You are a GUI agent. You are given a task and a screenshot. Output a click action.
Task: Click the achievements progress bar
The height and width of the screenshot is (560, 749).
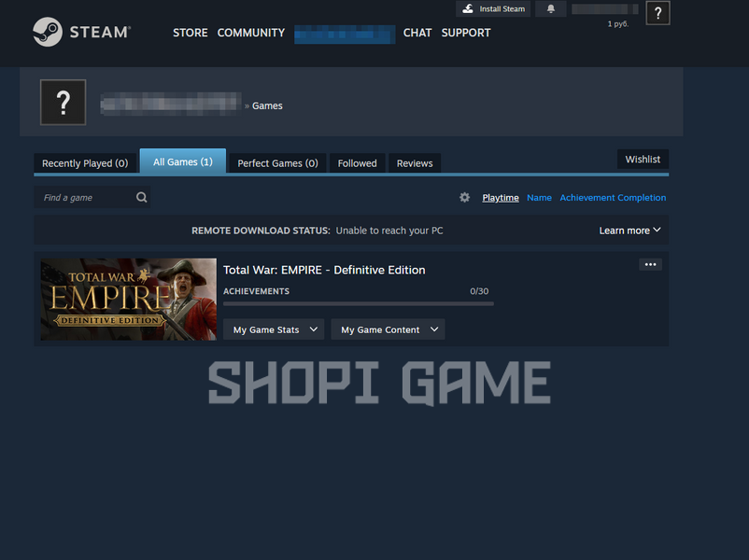point(359,303)
